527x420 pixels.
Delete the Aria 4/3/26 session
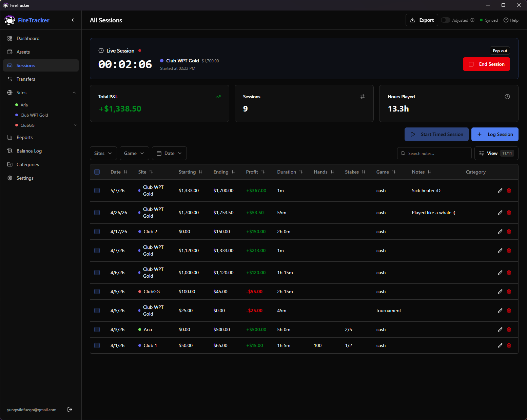(509, 329)
